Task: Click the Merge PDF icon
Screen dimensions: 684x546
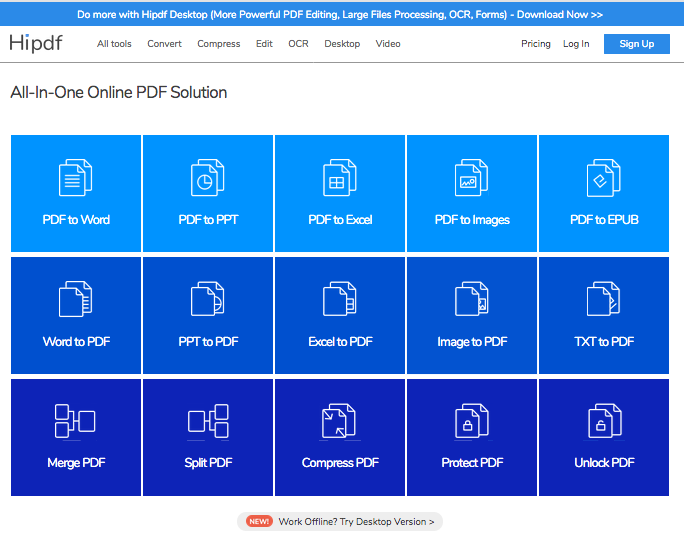Action: (x=75, y=421)
